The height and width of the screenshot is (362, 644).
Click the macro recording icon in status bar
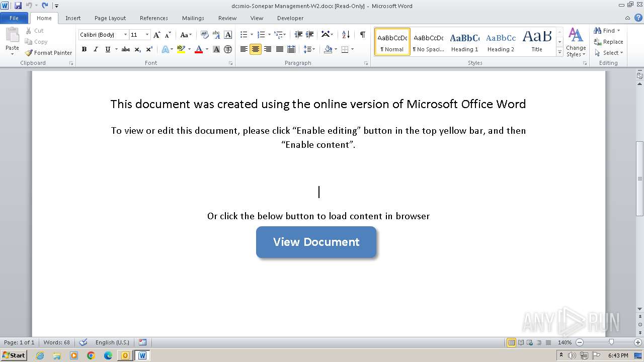142,342
